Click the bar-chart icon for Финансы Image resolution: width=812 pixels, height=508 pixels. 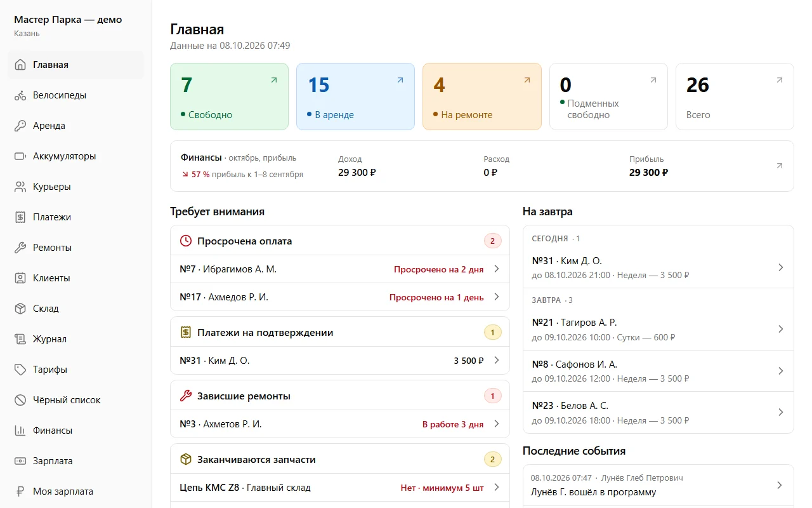(20, 431)
